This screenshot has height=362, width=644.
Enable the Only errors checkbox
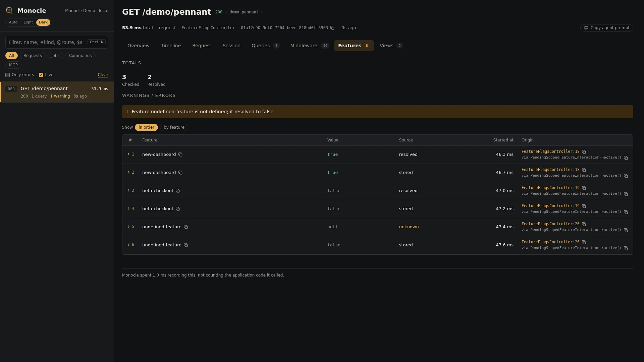coord(7,75)
